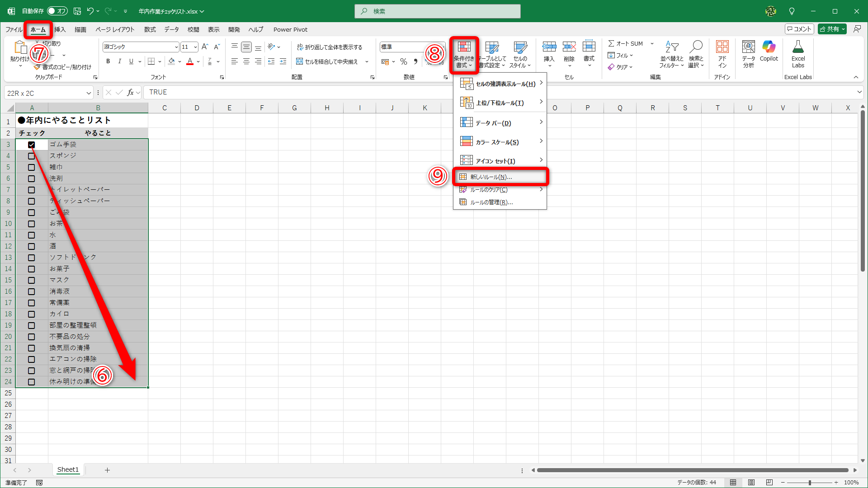Check the スポンジ checkbox
Image resolution: width=868 pixels, height=488 pixels.
[x=31, y=156]
